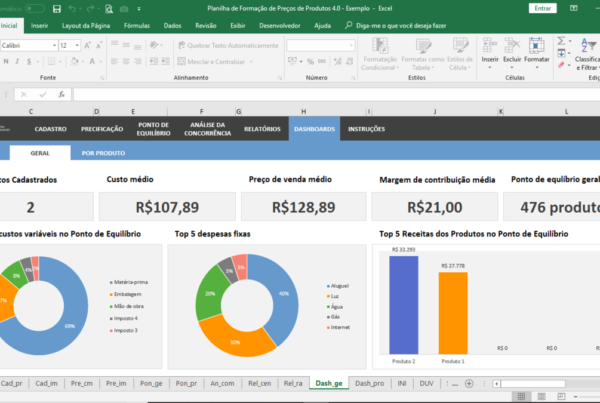Screen dimensions: 600x403
Task: Open the RELATÓRIOS section
Action: [262, 129]
